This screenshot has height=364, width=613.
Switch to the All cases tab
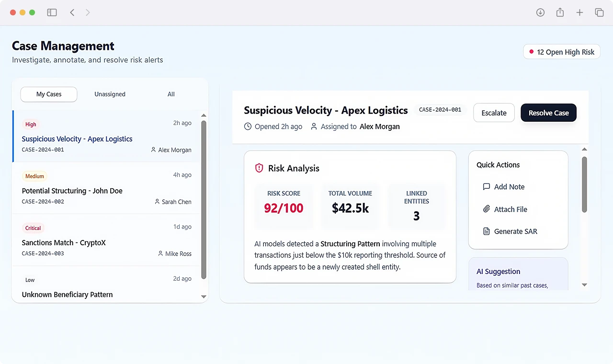click(171, 94)
